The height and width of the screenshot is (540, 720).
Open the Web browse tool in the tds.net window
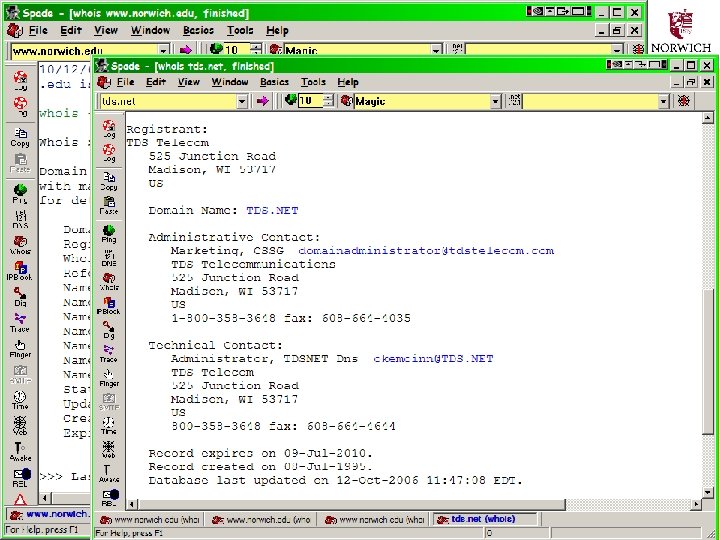109,450
